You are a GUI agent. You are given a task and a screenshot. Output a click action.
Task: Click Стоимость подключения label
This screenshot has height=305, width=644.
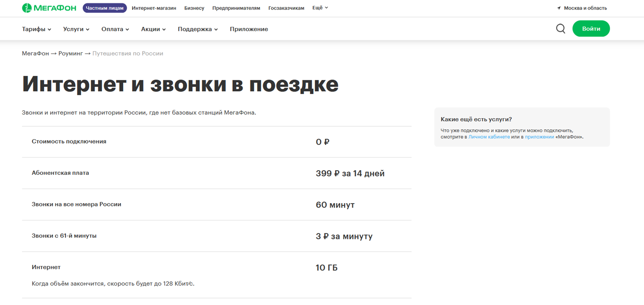69,141
